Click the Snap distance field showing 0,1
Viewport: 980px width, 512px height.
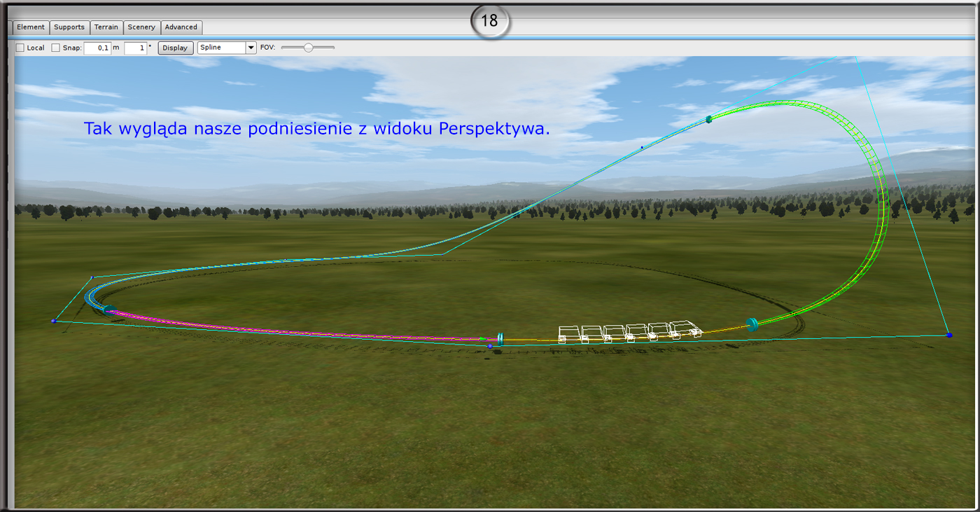pyautogui.click(x=97, y=48)
